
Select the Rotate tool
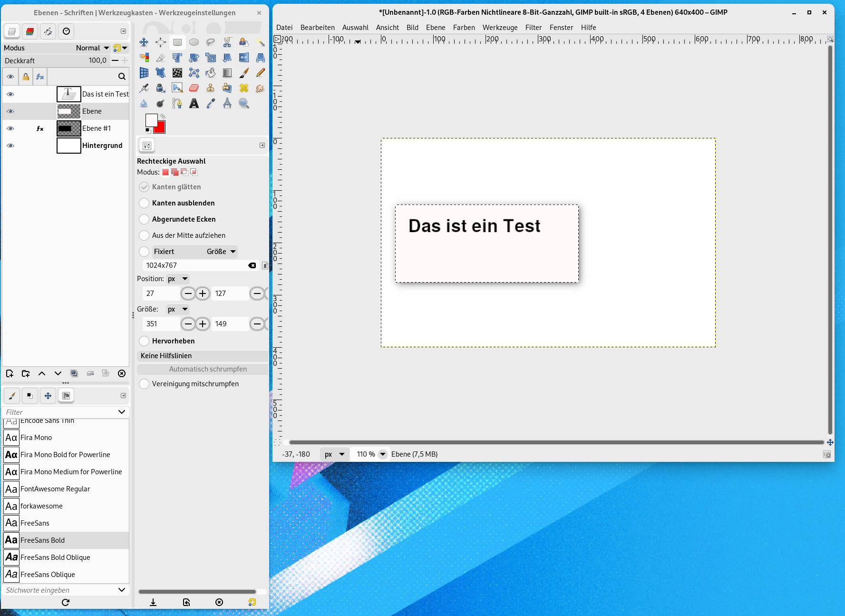point(194,58)
